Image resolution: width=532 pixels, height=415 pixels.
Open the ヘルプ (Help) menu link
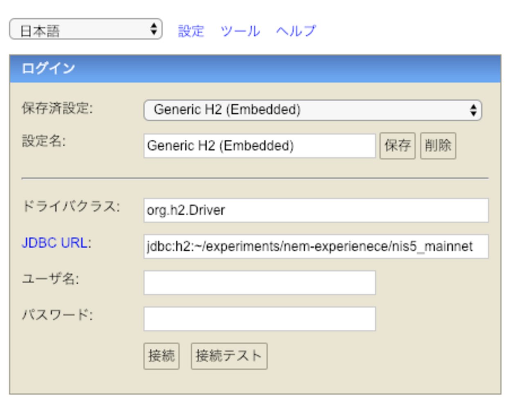295,31
